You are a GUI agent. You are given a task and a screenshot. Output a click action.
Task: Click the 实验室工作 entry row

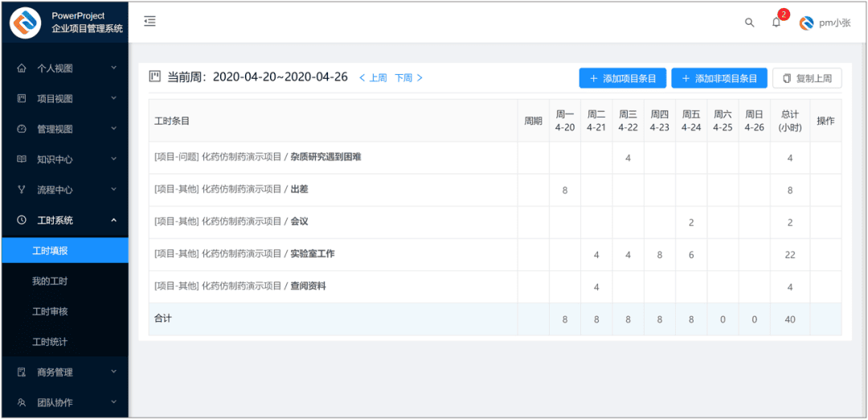[495, 254]
